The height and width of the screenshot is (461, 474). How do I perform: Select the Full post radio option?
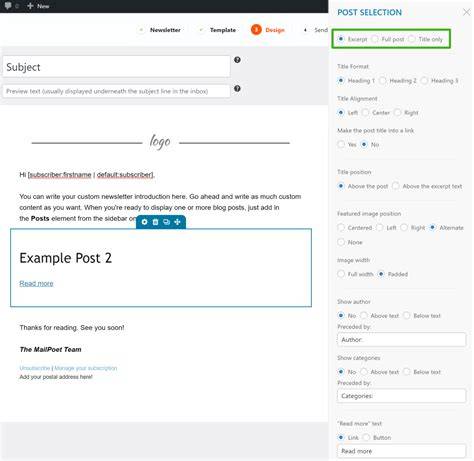coord(375,39)
